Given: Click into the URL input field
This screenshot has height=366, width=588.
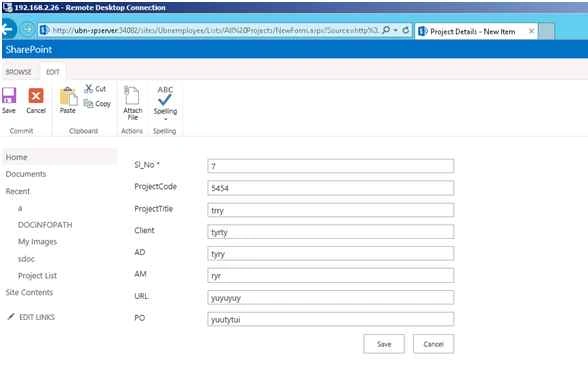Looking at the screenshot, I should [x=331, y=297].
